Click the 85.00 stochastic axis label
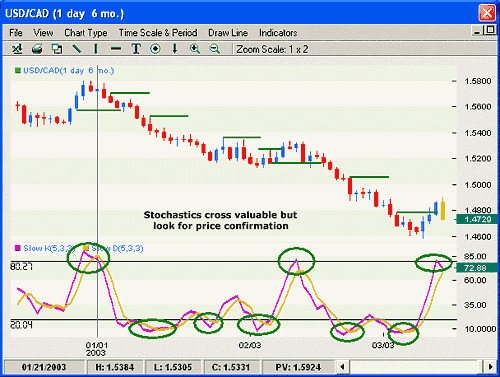The height and width of the screenshot is (377, 500). [x=475, y=256]
